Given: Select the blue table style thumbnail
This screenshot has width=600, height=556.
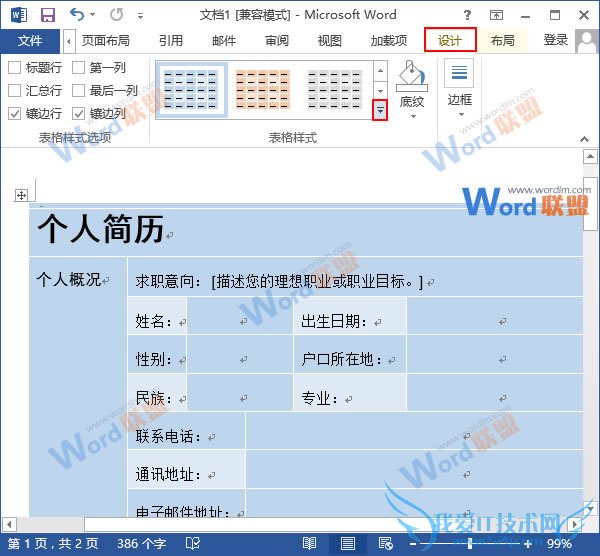Looking at the screenshot, I should (x=191, y=90).
